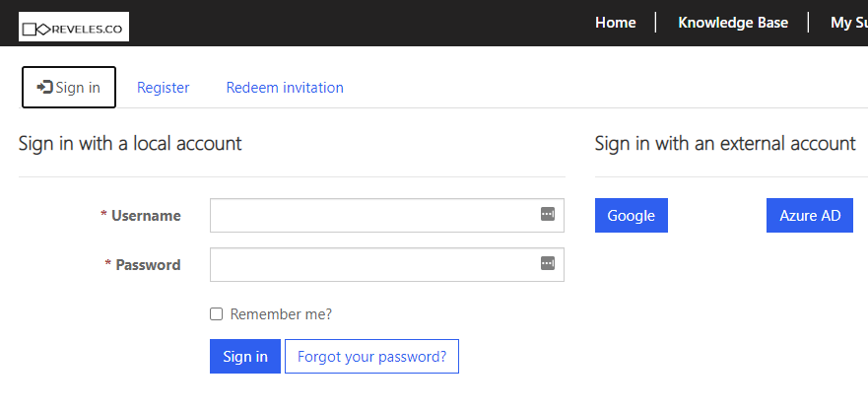This screenshot has height=411, width=868.
Task: Select the Sign in tab
Action: [x=69, y=87]
